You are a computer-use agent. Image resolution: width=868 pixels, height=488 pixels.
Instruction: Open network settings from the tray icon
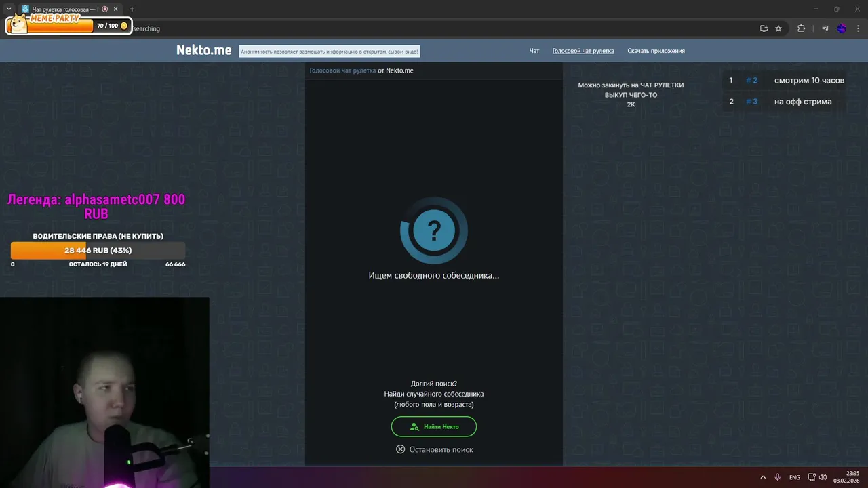812,477
